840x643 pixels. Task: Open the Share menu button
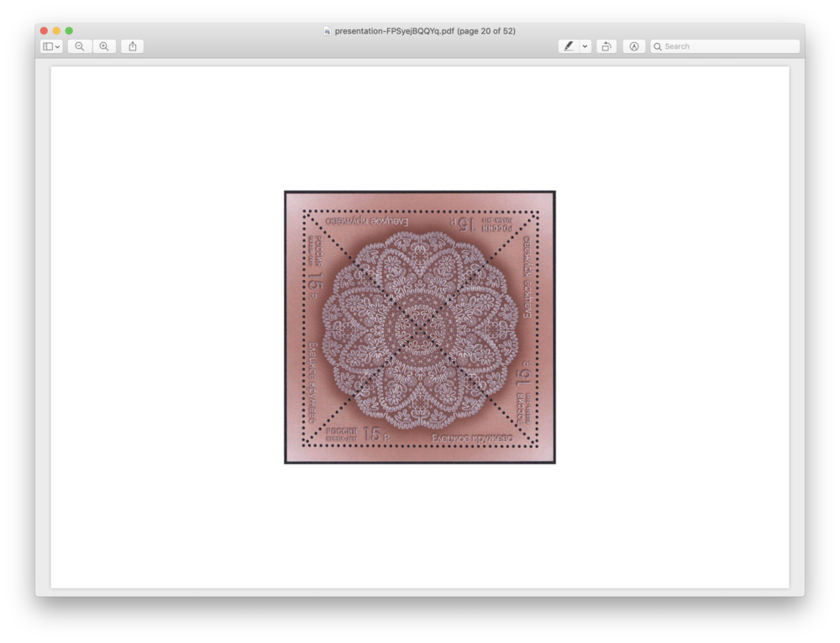(x=132, y=46)
